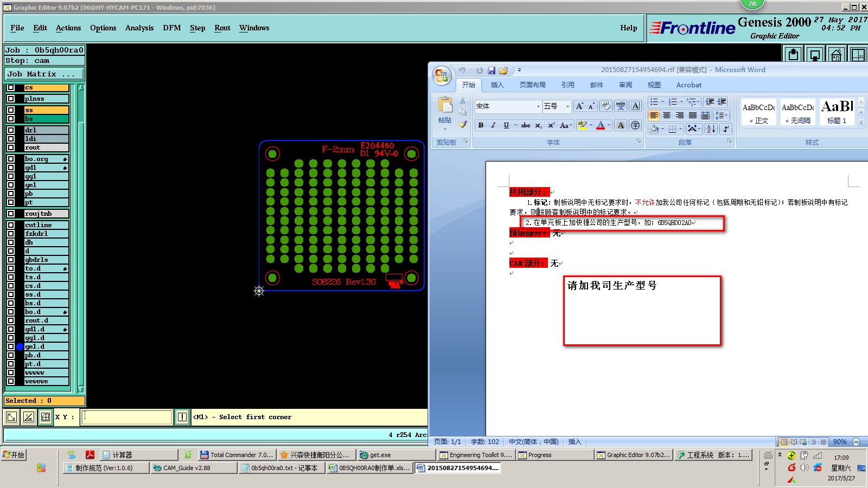
Task: Toggle the plnss layer checkbox
Action: (11, 99)
